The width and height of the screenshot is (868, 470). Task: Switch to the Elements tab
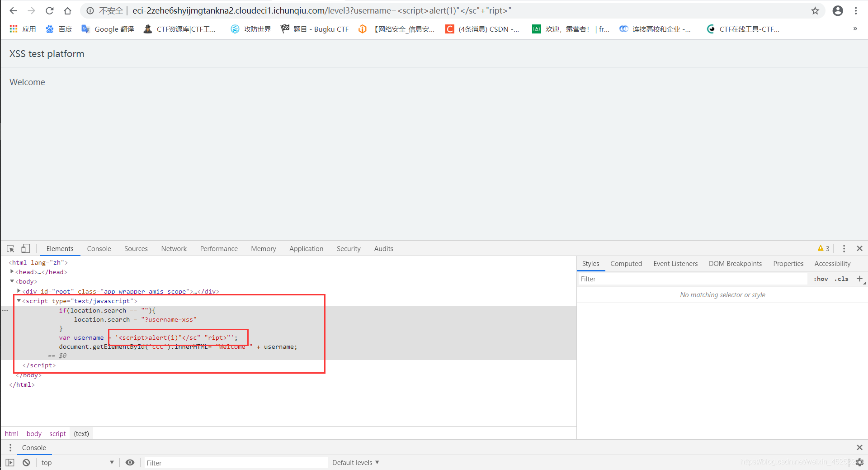60,248
